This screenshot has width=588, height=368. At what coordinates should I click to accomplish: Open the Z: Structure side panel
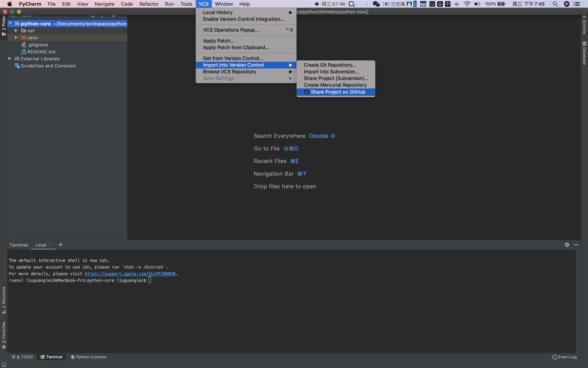click(x=4, y=300)
